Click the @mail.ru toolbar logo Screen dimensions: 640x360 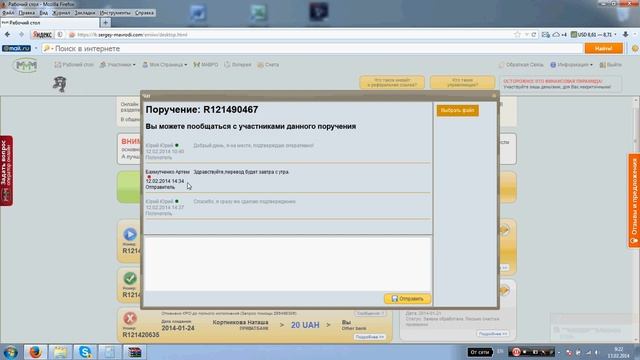point(16,49)
